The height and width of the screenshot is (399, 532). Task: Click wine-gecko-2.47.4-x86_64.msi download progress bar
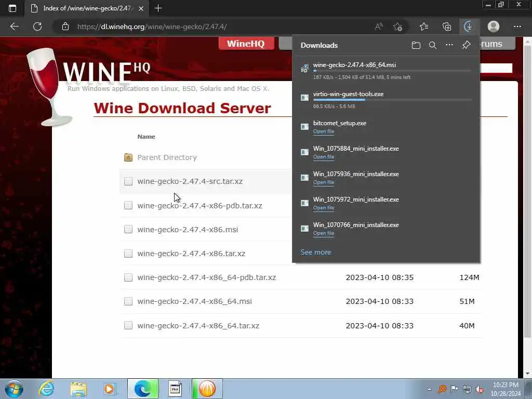tap(392, 71)
